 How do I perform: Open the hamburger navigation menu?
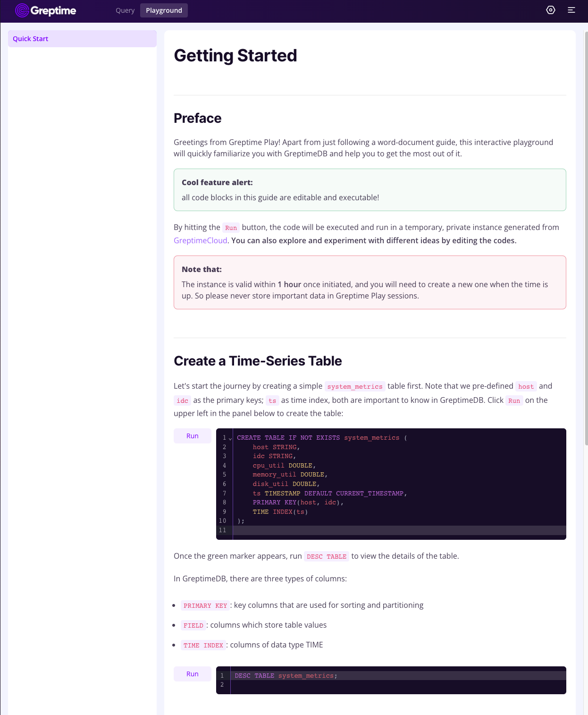[x=571, y=10]
